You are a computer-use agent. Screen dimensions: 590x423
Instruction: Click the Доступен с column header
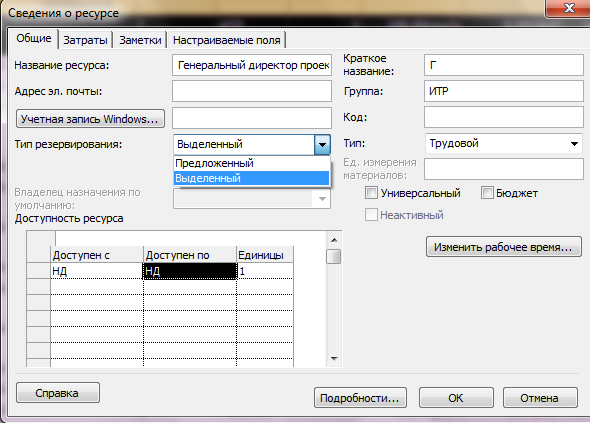pyautogui.click(x=97, y=255)
